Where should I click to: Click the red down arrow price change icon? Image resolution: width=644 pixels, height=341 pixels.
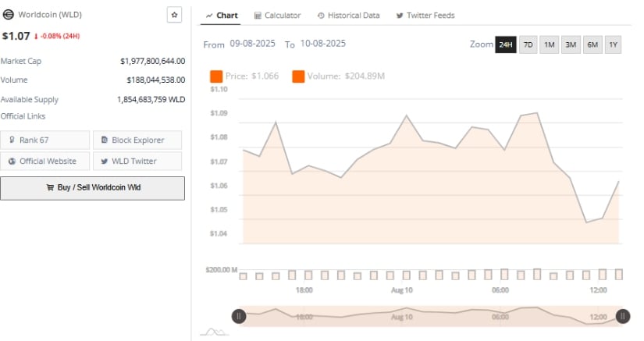point(36,37)
